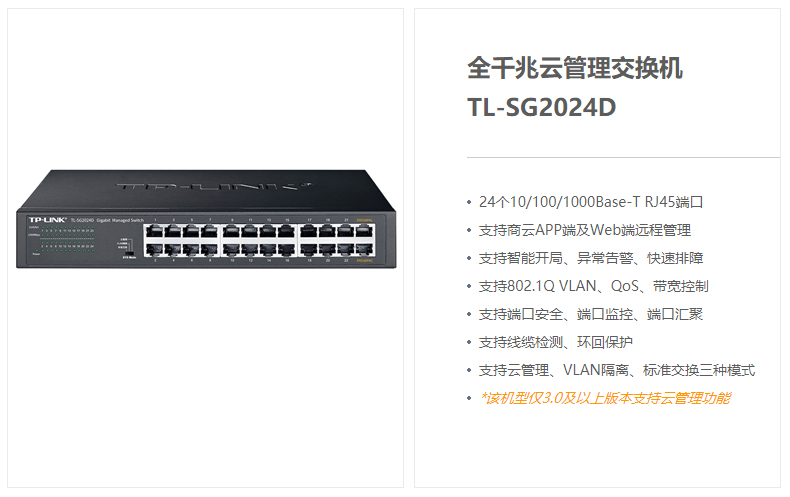This screenshot has width=790, height=497.
Task: Click RJ45 port 9 on the switch
Action: coord(232,231)
